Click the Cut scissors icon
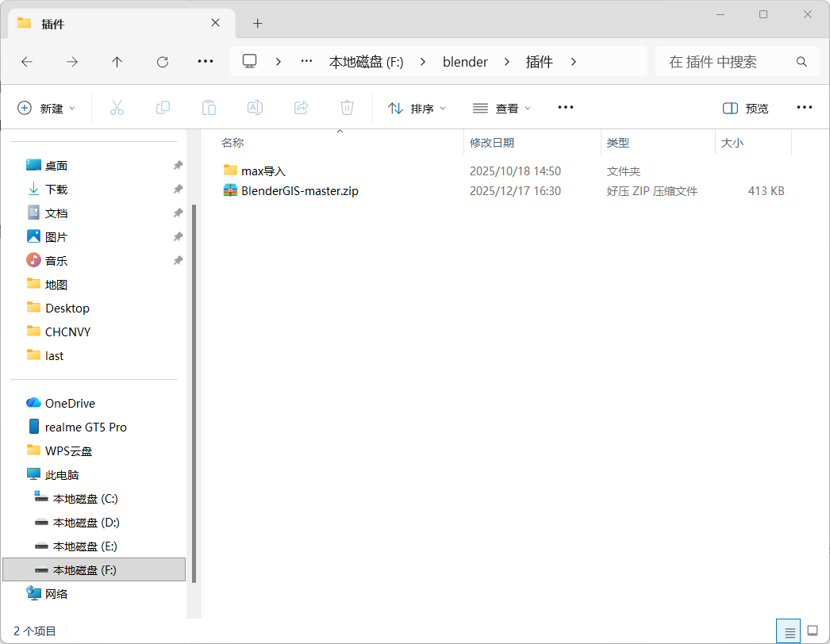The image size is (830, 644). pyautogui.click(x=117, y=108)
